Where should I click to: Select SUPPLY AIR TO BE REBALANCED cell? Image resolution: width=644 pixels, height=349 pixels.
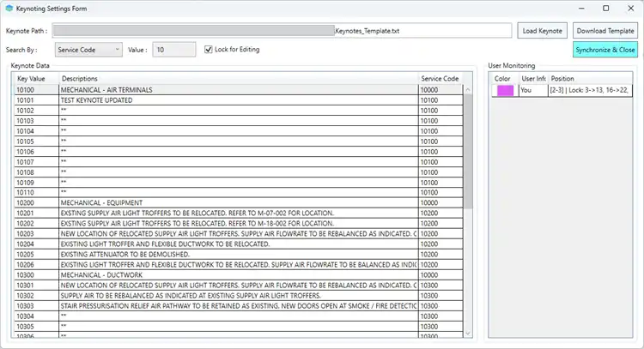(239, 295)
